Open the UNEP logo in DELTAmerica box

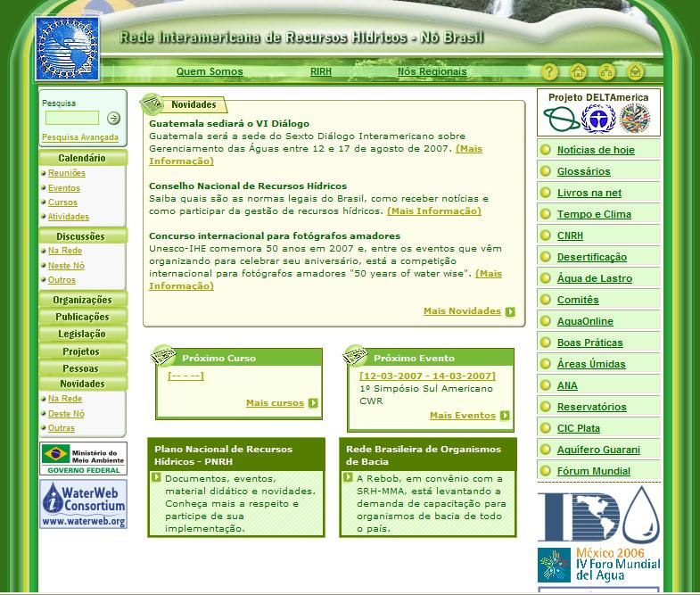click(598, 119)
